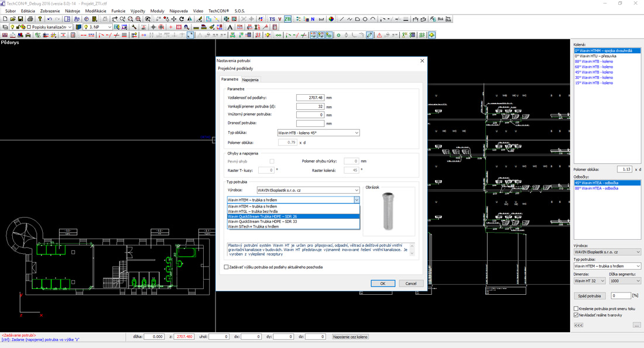Click the OK button in dialog
The width and height of the screenshot is (644, 348).
click(x=383, y=283)
